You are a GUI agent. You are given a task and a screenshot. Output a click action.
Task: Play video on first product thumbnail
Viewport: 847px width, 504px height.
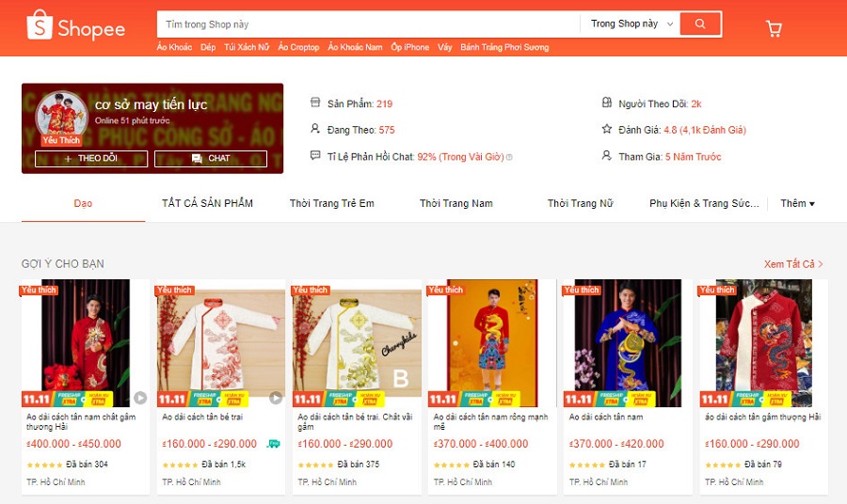pos(140,398)
